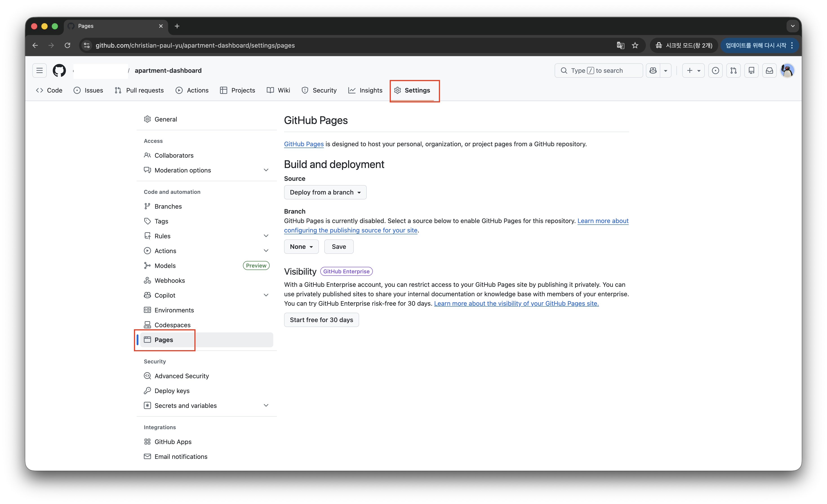
Task: Click the Save branch button
Action: [x=339, y=246]
